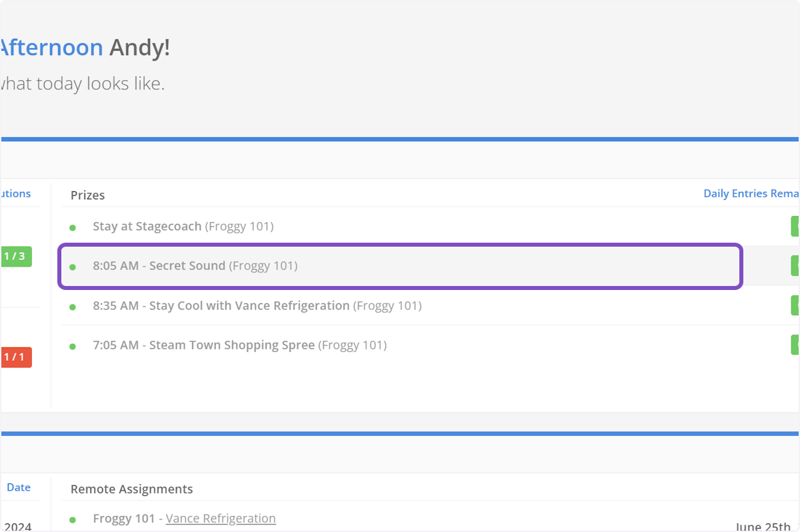Open 7:05 AM Steam Town Shopping Spree prize
The width and height of the screenshot is (800, 532).
(x=203, y=345)
